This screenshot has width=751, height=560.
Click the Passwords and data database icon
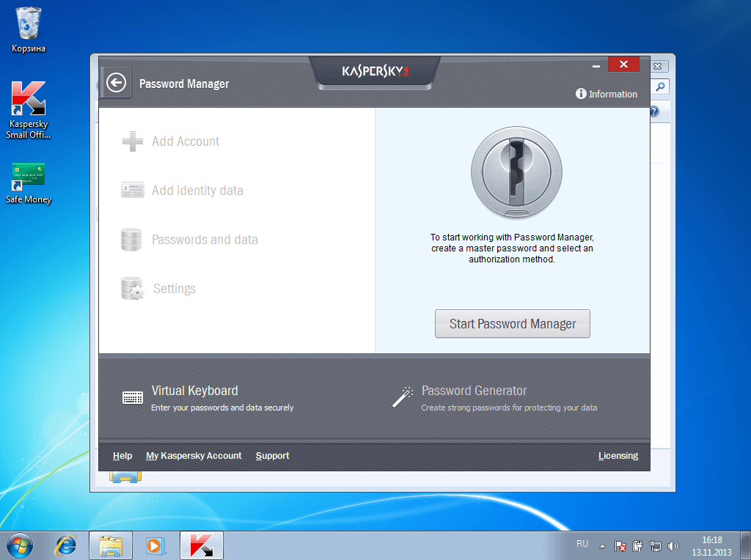pyautogui.click(x=131, y=239)
